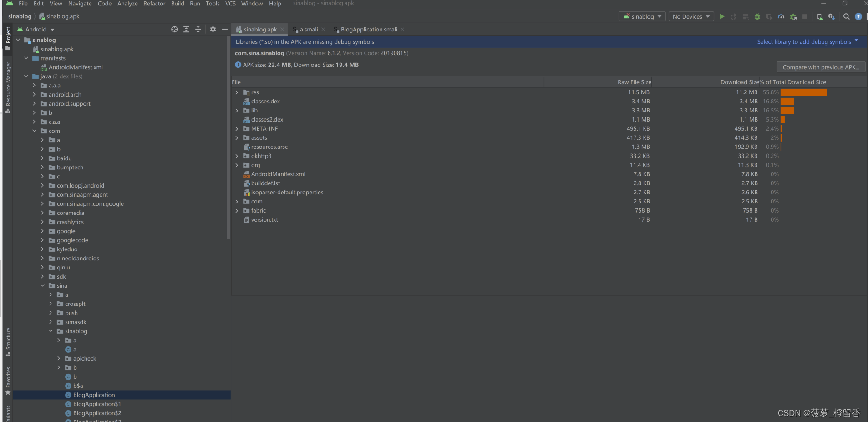
Task: Click the BlogApplication class icon in tree
Action: tap(68, 395)
